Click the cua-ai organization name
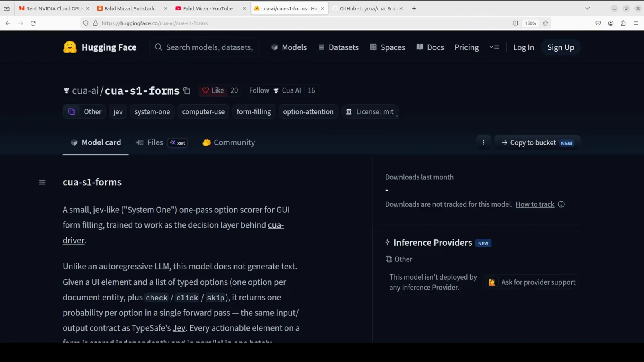The image size is (644, 362). click(85, 91)
